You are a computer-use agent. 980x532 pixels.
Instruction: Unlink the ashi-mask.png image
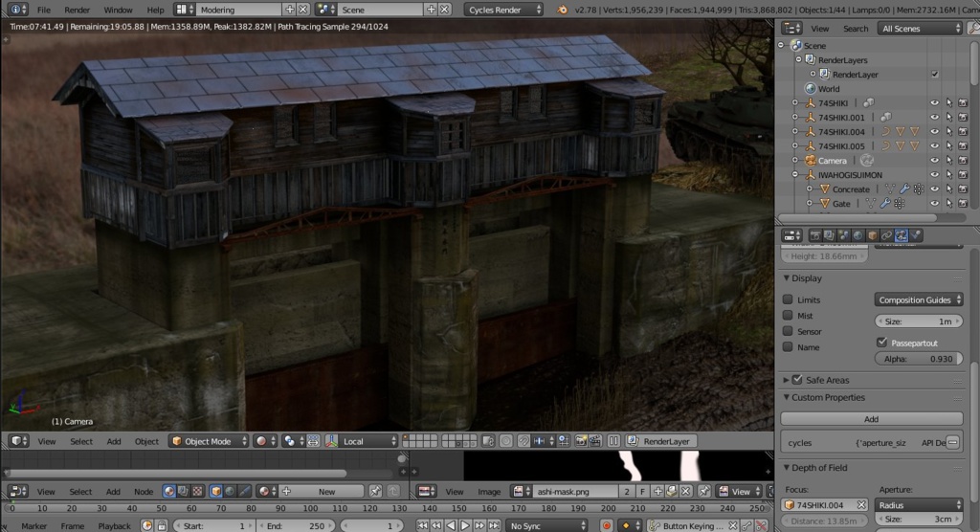tap(685, 492)
